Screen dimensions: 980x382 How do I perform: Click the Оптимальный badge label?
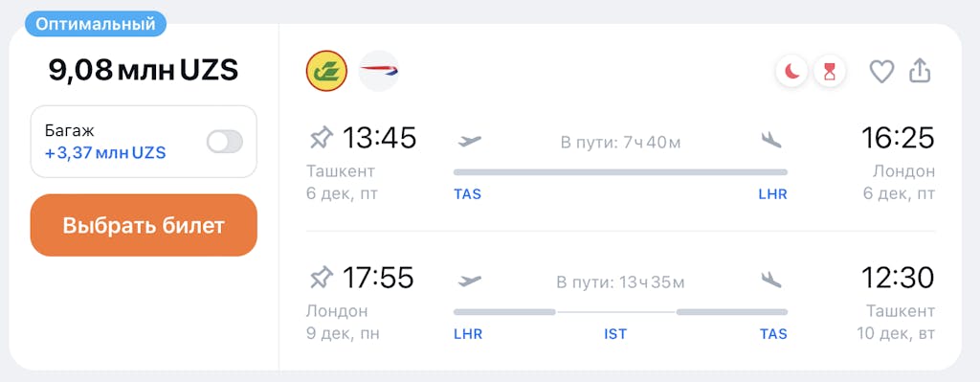96,24
